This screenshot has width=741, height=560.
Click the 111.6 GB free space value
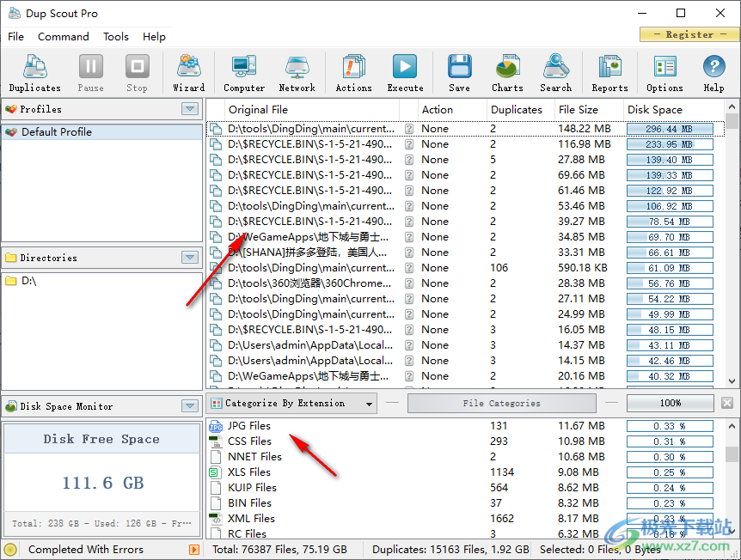pyautogui.click(x=103, y=483)
